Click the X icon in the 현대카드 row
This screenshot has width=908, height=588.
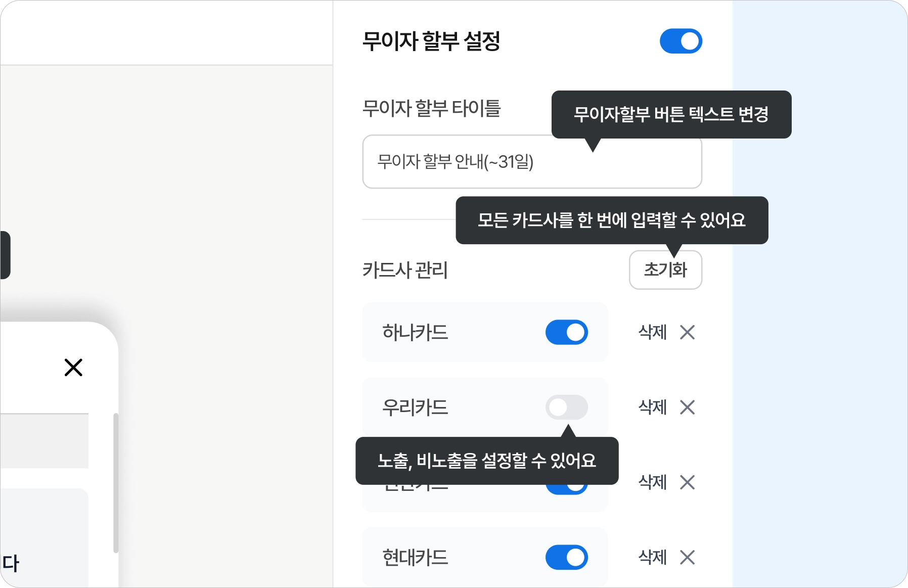[687, 557]
